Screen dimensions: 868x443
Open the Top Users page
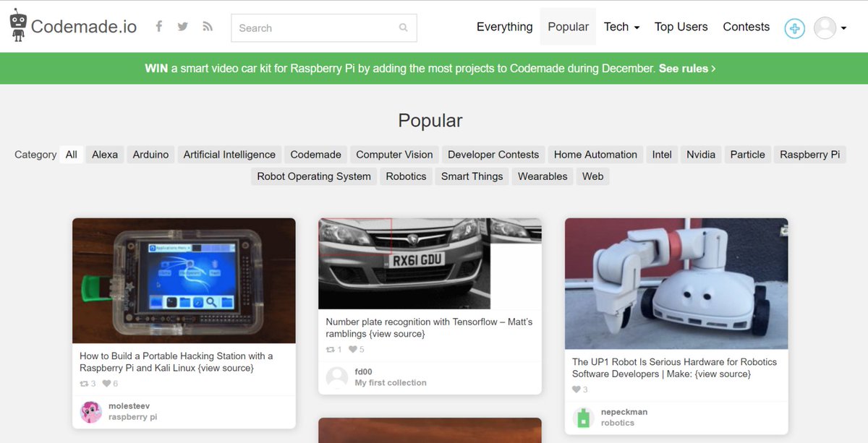coord(681,27)
